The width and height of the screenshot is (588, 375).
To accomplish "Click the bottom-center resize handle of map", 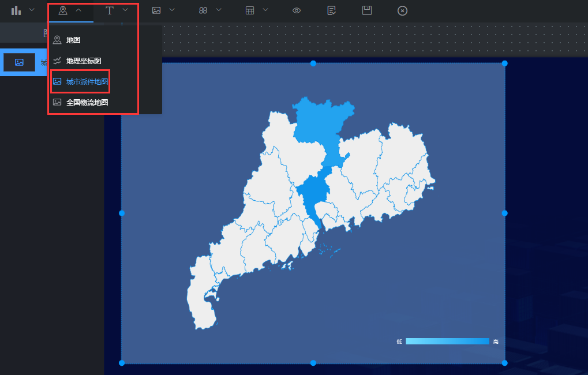I will pos(313,363).
